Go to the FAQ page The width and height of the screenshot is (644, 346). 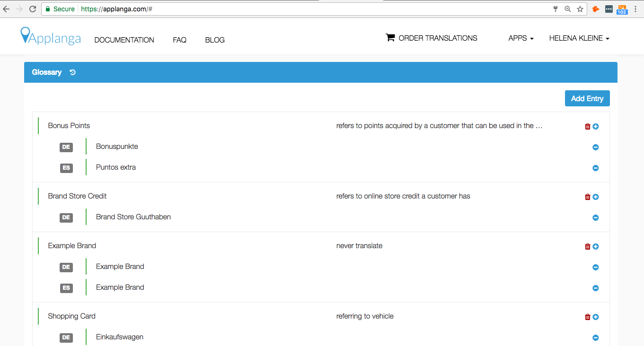pos(179,40)
